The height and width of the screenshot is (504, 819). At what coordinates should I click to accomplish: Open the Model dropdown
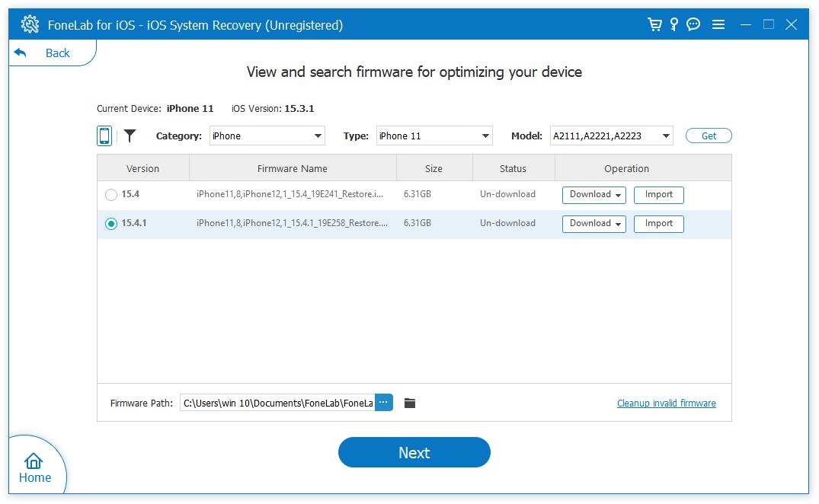click(x=611, y=136)
